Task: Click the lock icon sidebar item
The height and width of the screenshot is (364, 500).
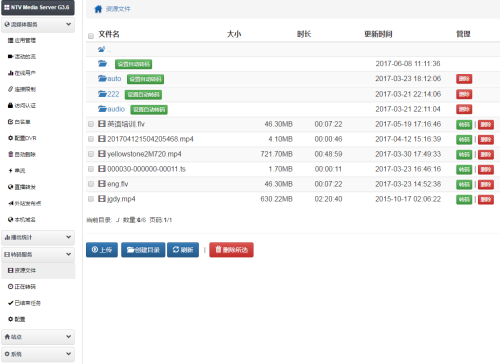Action: point(22,105)
